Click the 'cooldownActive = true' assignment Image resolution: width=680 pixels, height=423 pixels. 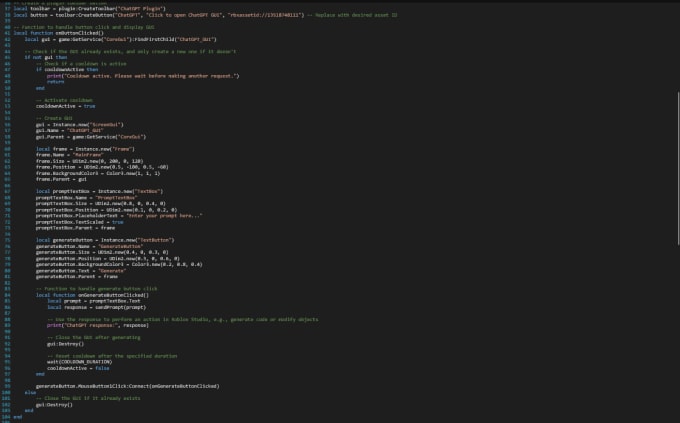click(65, 106)
